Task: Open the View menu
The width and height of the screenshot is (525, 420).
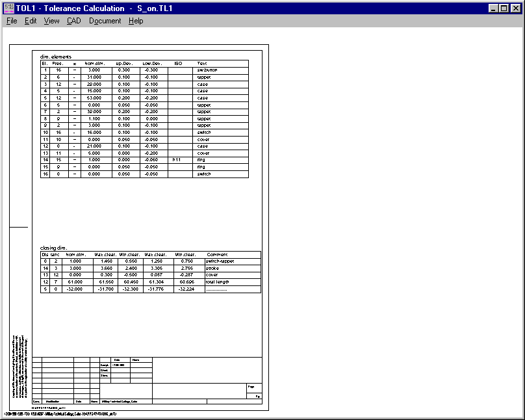Action: [51, 21]
